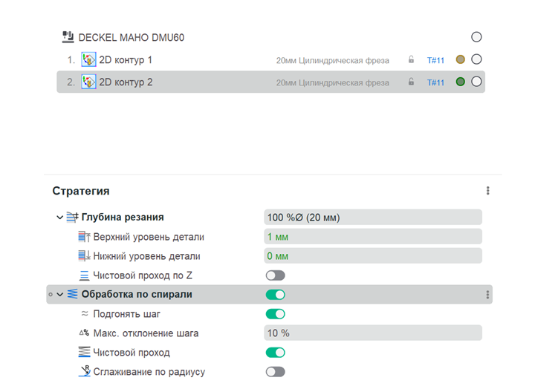The width and height of the screenshot is (535, 392).
Task: Click the Чистовой проход label under spiral
Action: tap(132, 353)
